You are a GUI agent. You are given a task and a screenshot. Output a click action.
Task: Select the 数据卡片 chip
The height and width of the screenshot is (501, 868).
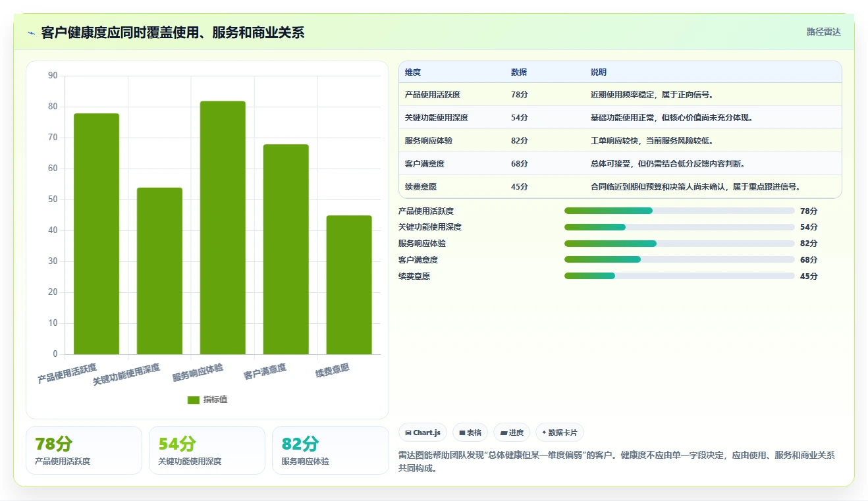click(559, 433)
